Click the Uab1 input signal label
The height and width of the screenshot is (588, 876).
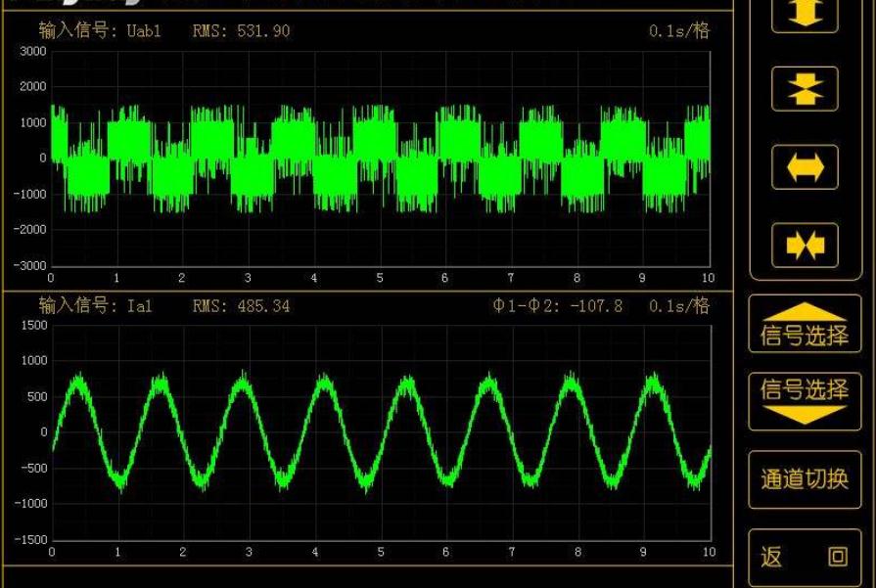pos(100,30)
